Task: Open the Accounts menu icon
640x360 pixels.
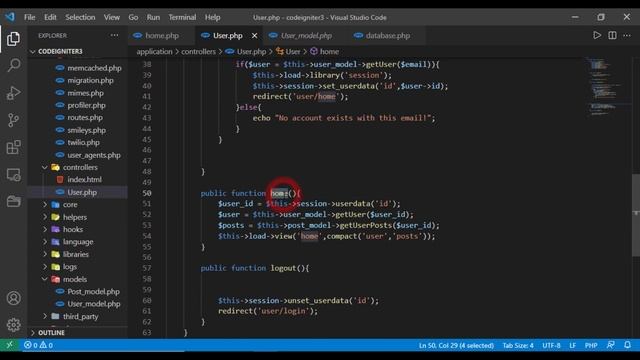Action: [x=13, y=298]
